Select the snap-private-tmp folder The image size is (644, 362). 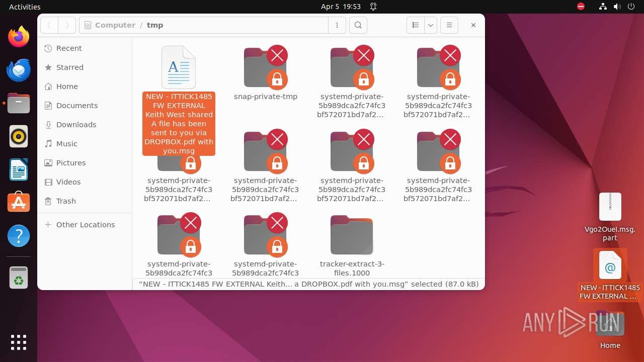[x=265, y=67]
